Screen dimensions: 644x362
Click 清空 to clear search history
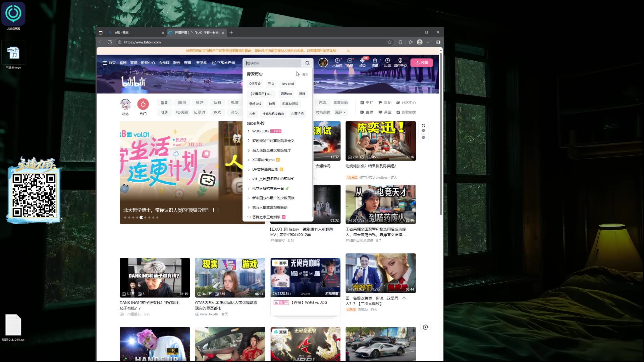pyautogui.click(x=305, y=74)
